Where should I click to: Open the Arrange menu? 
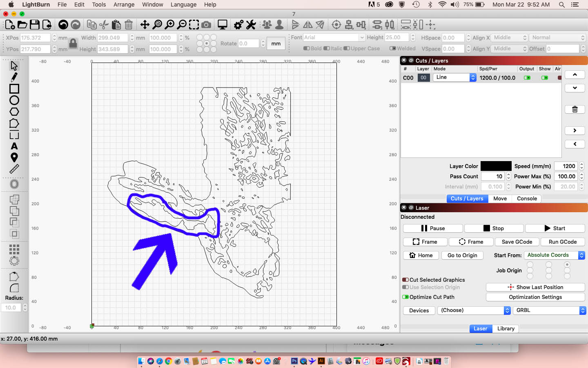point(124,4)
